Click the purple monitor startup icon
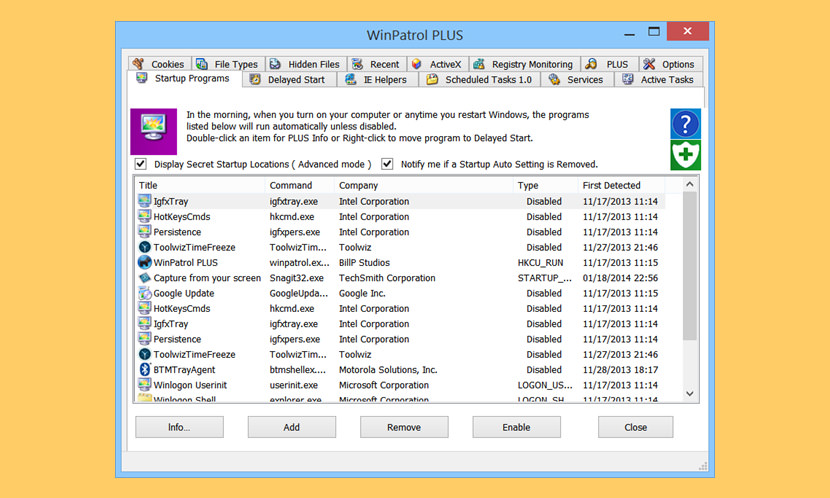830x498 pixels. [x=153, y=131]
